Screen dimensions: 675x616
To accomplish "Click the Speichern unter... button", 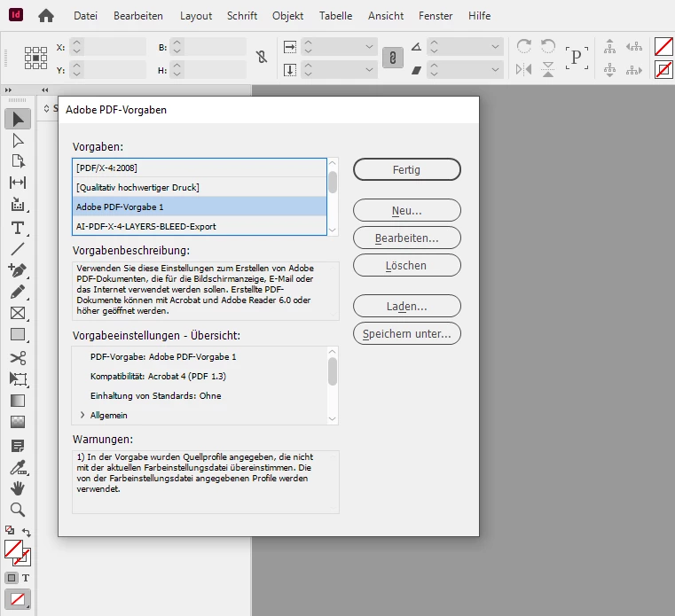I will click(x=407, y=333).
